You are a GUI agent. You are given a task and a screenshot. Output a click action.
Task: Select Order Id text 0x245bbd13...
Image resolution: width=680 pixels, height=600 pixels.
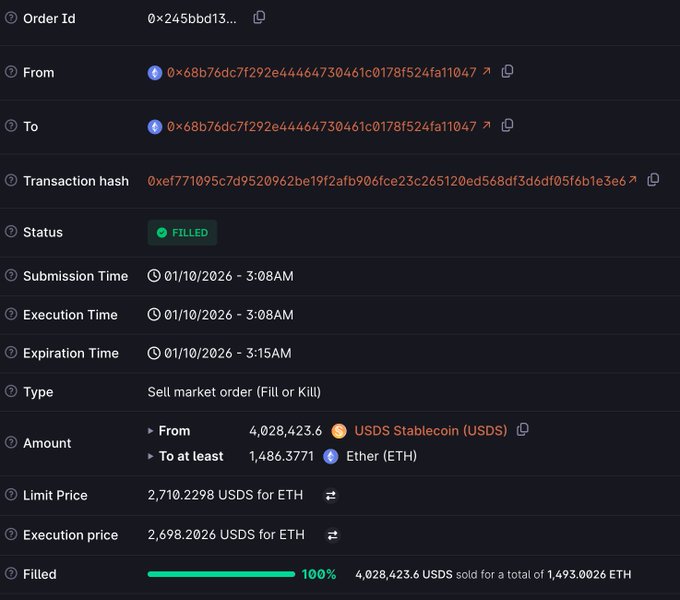pos(192,19)
